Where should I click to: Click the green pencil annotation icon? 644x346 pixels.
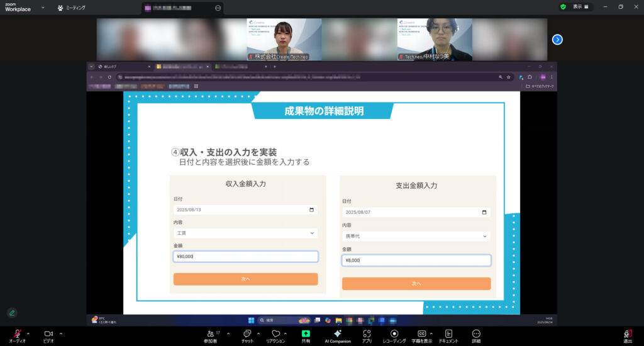coord(12,313)
